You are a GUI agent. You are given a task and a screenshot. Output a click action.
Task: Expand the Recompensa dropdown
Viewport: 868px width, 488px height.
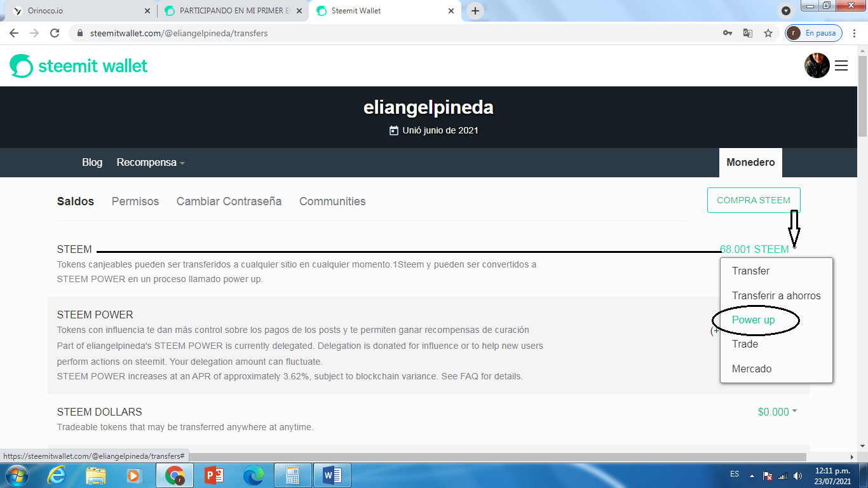151,163
